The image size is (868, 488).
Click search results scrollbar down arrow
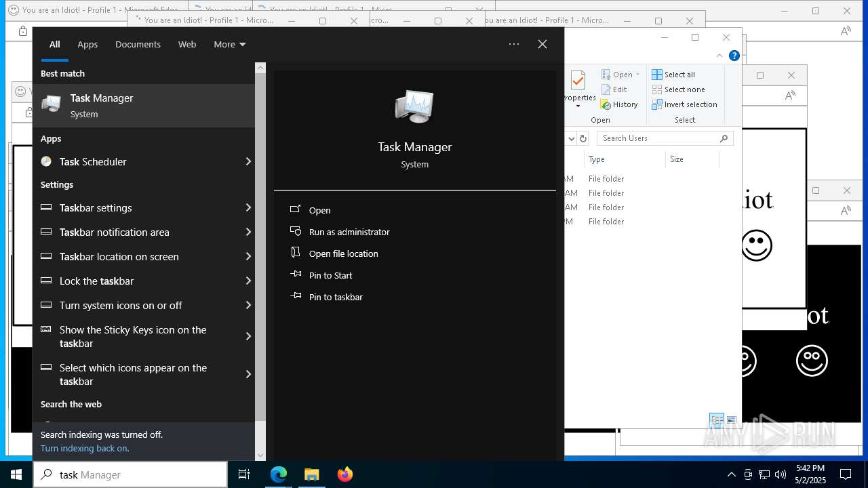[260, 455]
